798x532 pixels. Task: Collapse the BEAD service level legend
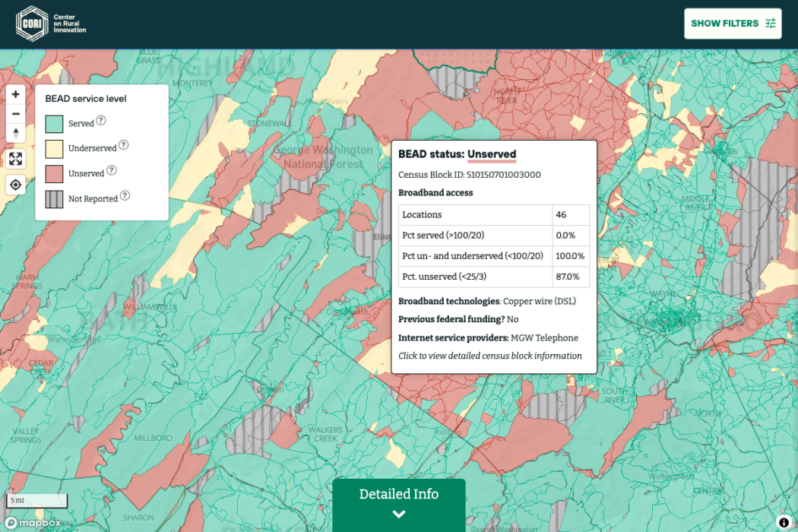click(87, 98)
